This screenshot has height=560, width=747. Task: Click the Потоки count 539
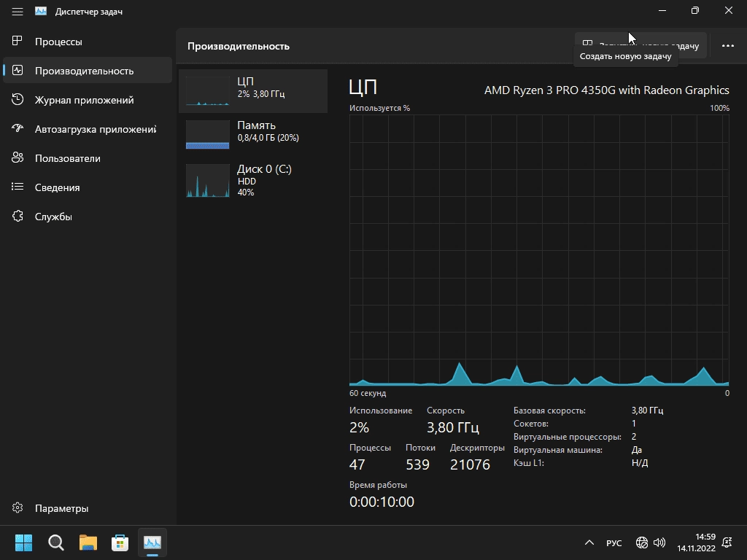click(418, 464)
